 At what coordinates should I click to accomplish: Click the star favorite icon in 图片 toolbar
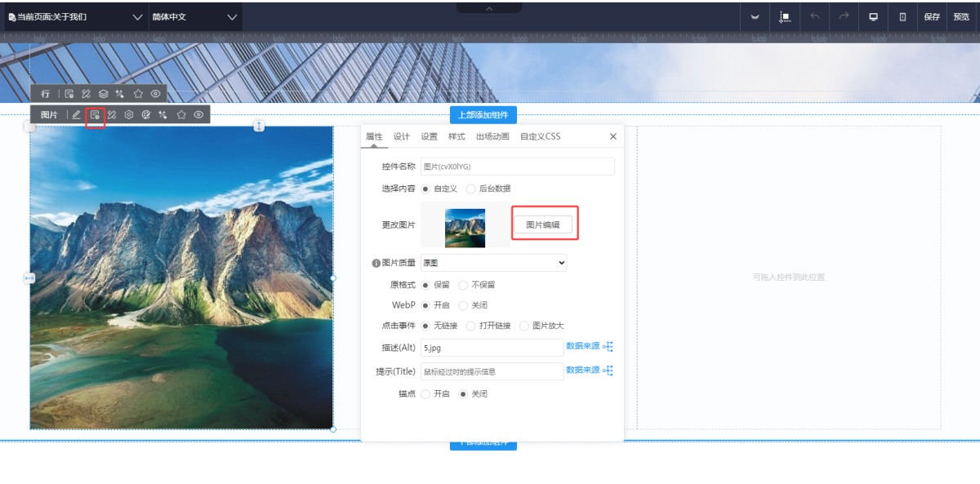click(x=181, y=115)
